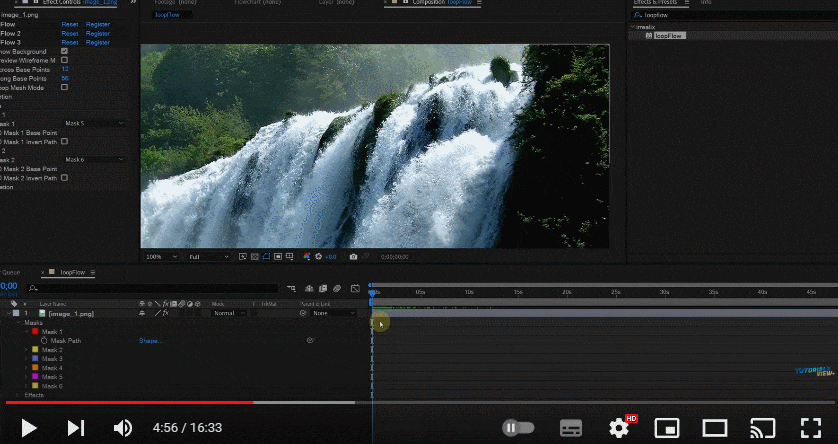Screen dimensions: 838x444
Task: Expand the Mask 2 layer entry
Action: pos(26,350)
